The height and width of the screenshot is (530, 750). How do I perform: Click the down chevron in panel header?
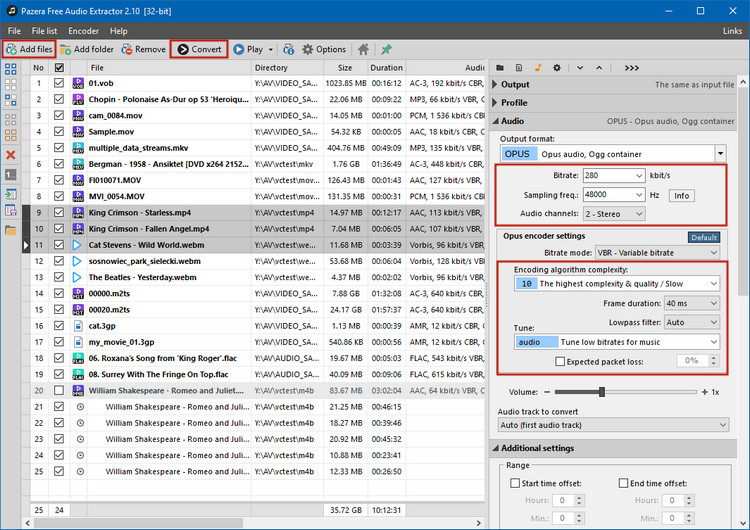(580, 68)
